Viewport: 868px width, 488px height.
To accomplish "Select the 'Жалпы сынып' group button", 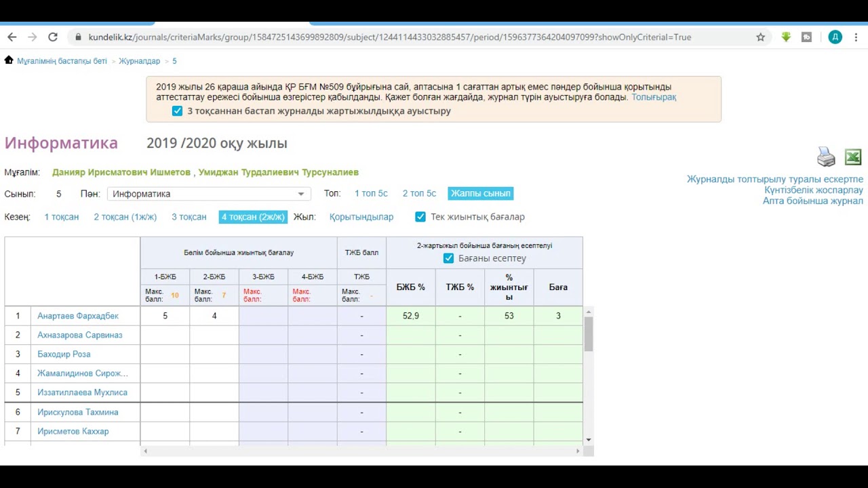I will [x=481, y=194].
